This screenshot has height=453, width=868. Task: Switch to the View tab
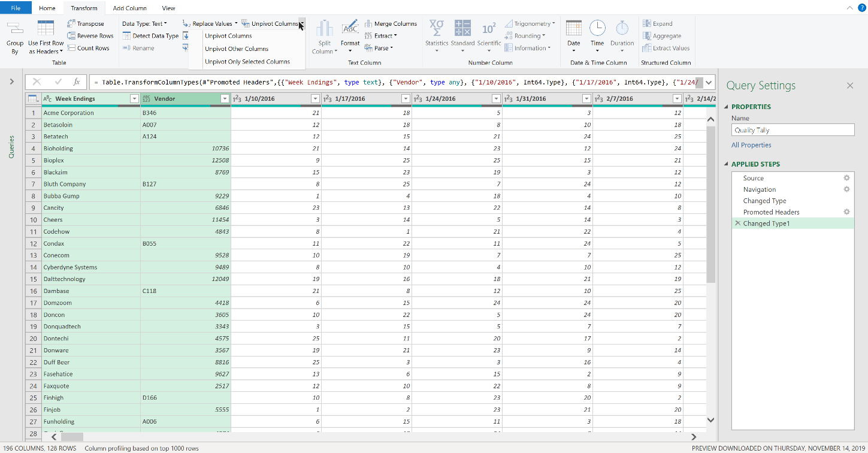(x=168, y=8)
